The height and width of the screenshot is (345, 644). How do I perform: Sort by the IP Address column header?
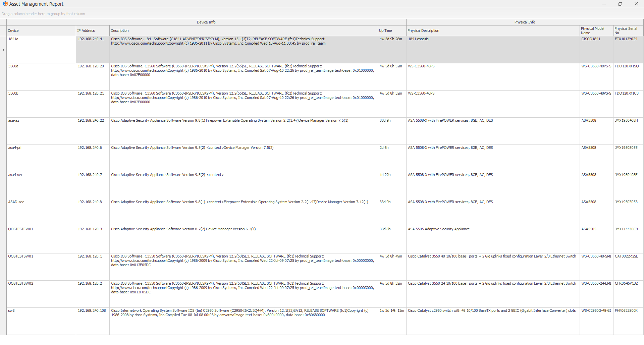(93, 31)
